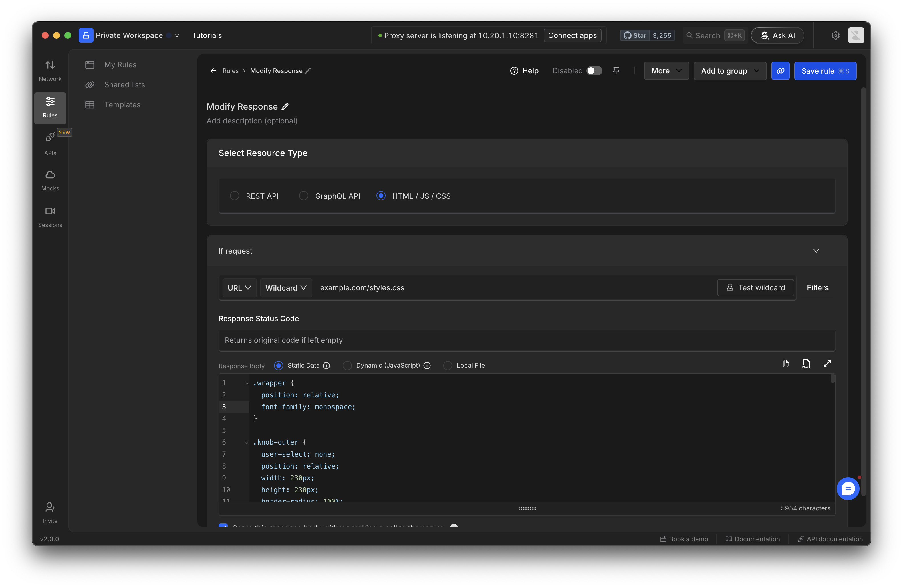Image resolution: width=903 pixels, height=588 pixels.
Task: Toggle the Disabled rule switch on
Action: pos(594,71)
